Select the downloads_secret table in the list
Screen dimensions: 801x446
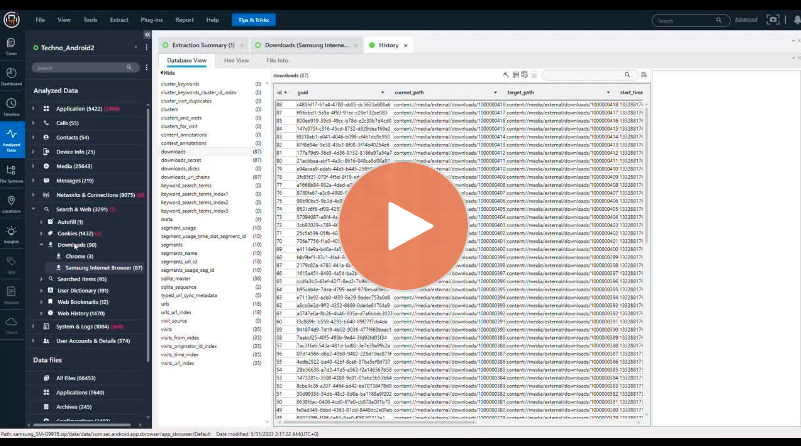181,160
